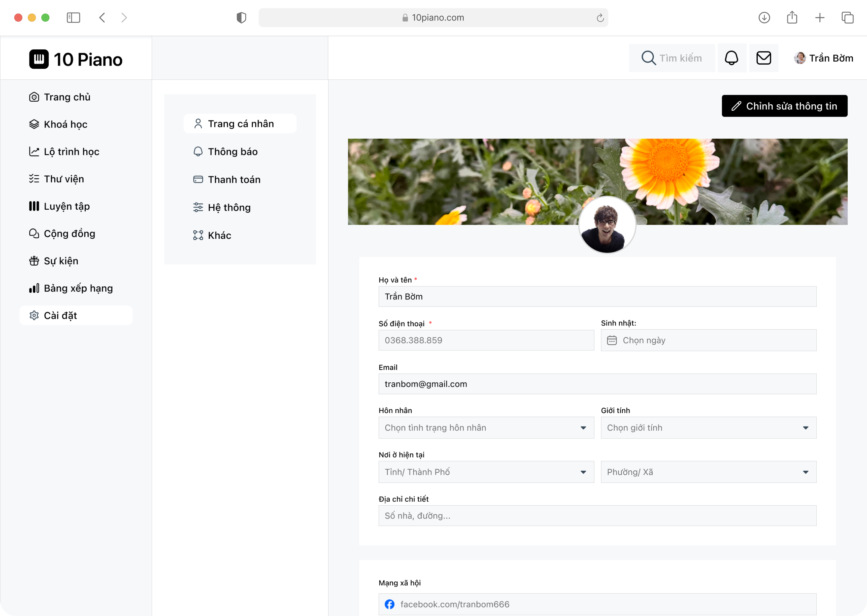Click the notification bell icon
The image size is (867, 616).
click(x=732, y=58)
